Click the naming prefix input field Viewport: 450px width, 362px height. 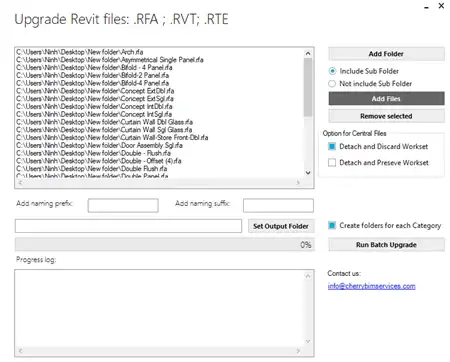pos(123,205)
